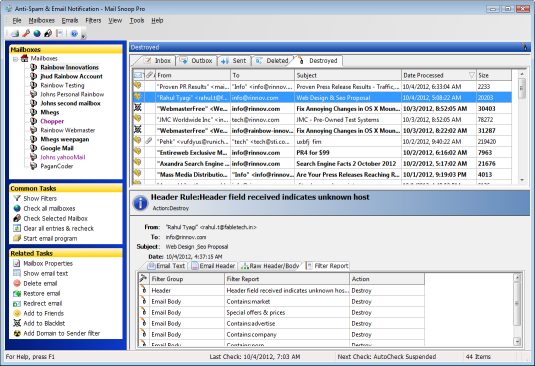Open the toolbar options overflow arrow
This screenshot has width=535, height=366.
tap(83, 36)
